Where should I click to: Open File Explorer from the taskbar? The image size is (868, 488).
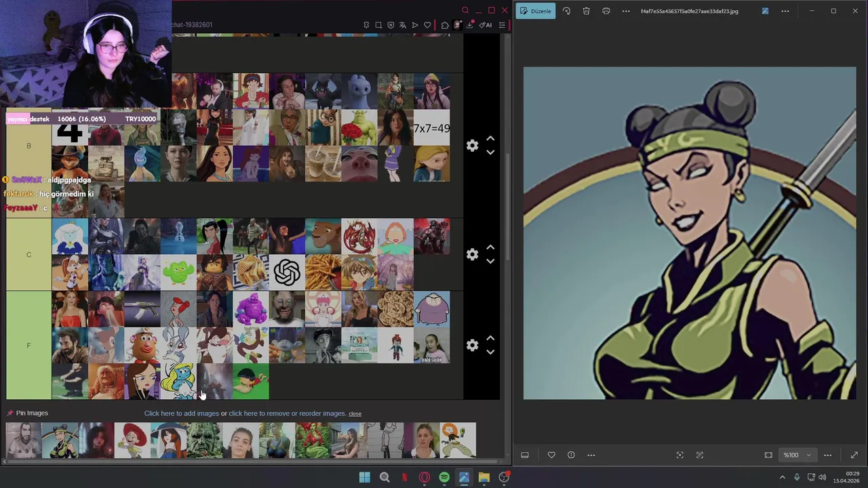click(x=484, y=477)
